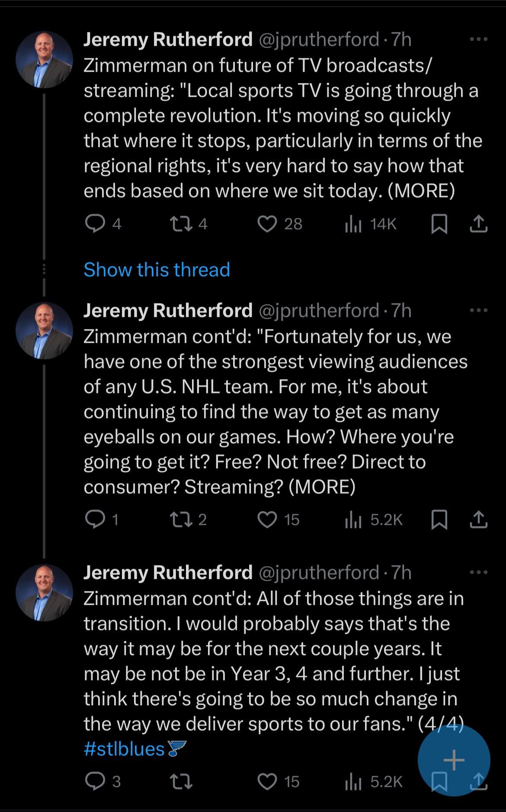Screen dimensions: 506x812
Task: Share the first tweet about regional rights
Action: pos(478,225)
